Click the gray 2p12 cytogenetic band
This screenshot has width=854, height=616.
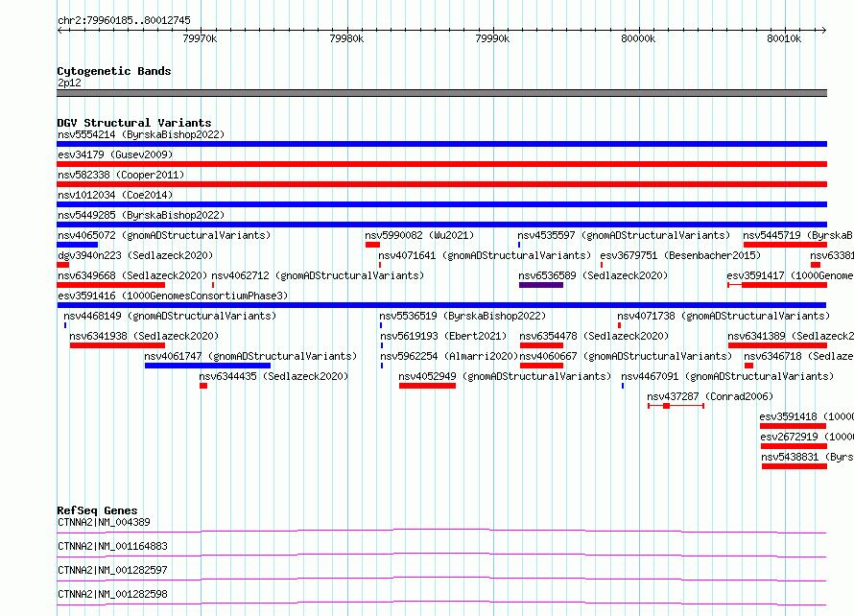[x=441, y=93]
